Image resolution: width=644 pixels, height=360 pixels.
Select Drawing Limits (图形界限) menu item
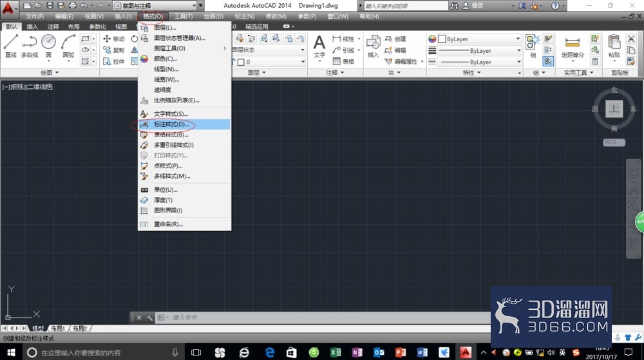(x=184, y=210)
